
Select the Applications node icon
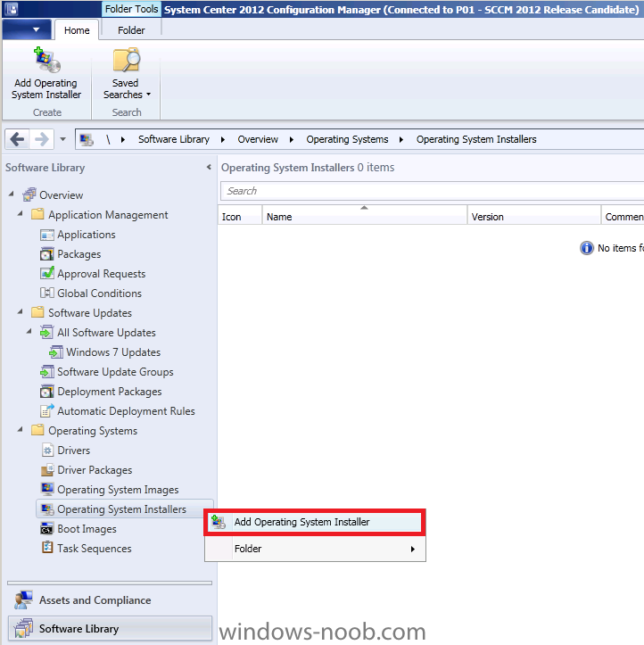pyautogui.click(x=47, y=235)
